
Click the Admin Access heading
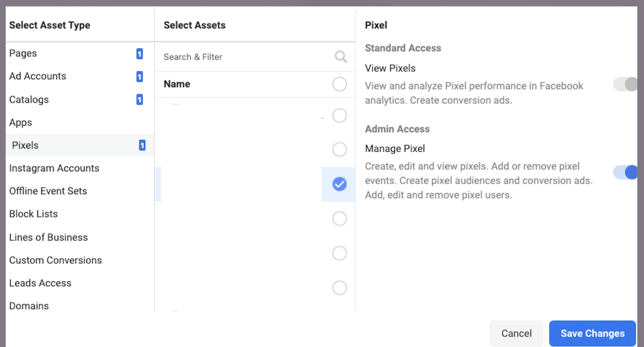(397, 129)
